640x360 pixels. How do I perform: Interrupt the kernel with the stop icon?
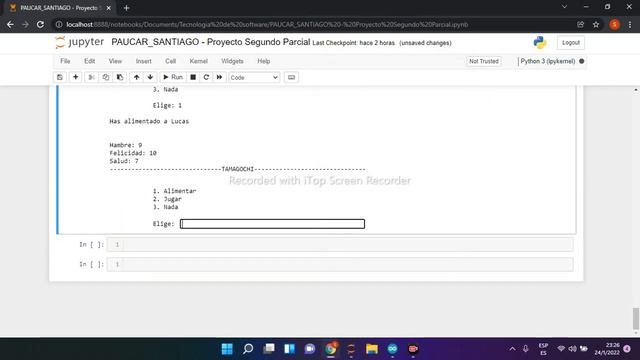193,77
